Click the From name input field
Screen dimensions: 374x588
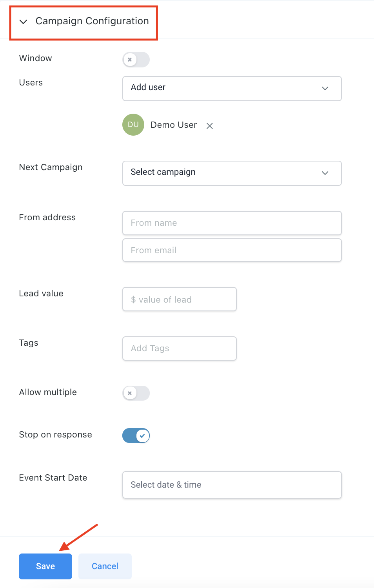coord(232,223)
